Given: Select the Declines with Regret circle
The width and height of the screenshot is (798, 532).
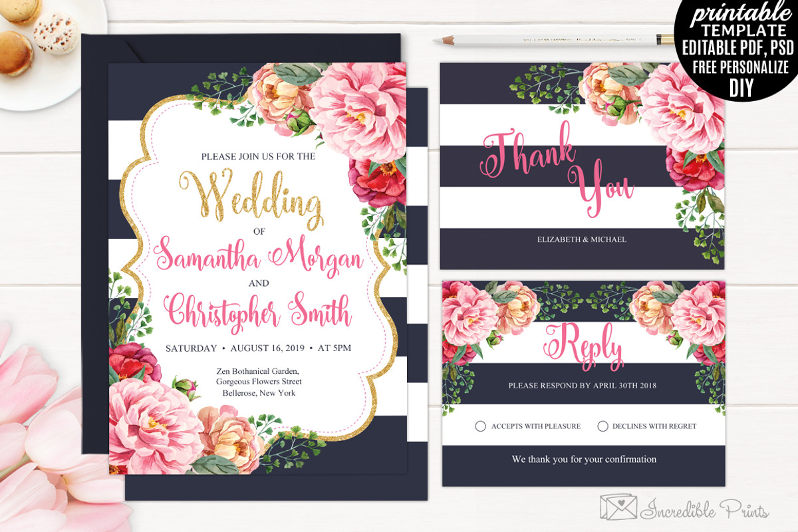Looking at the screenshot, I should [602, 426].
